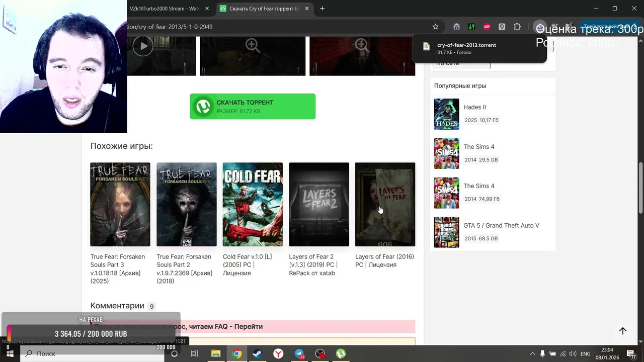Image resolution: width=644 pixels, height=362 pixels.
Task: Open uTorrent from the taskbar
Action: click(x=341, y=354)
